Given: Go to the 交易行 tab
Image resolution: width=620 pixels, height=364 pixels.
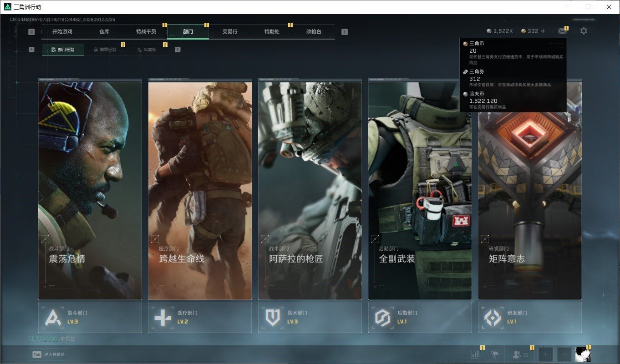Looking at the screenshot, I should point(230,32).
